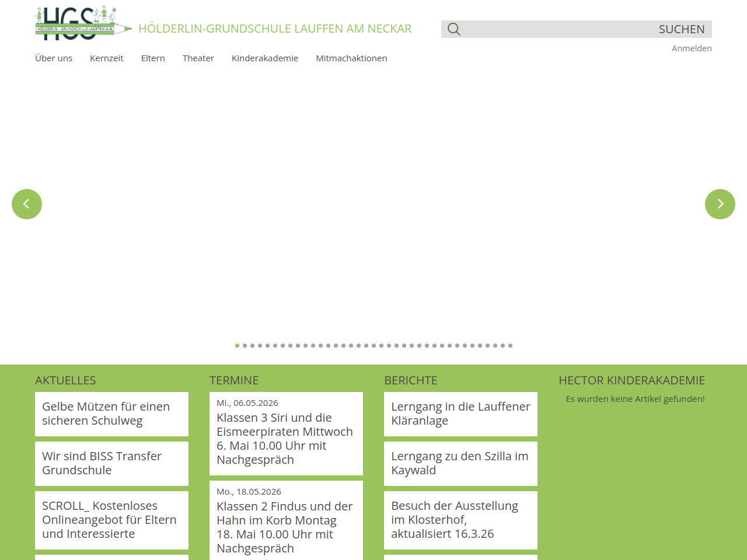Go to previous slide with left arrow
This screenshot has width=747, height=560.
click(x=27, y=204)
